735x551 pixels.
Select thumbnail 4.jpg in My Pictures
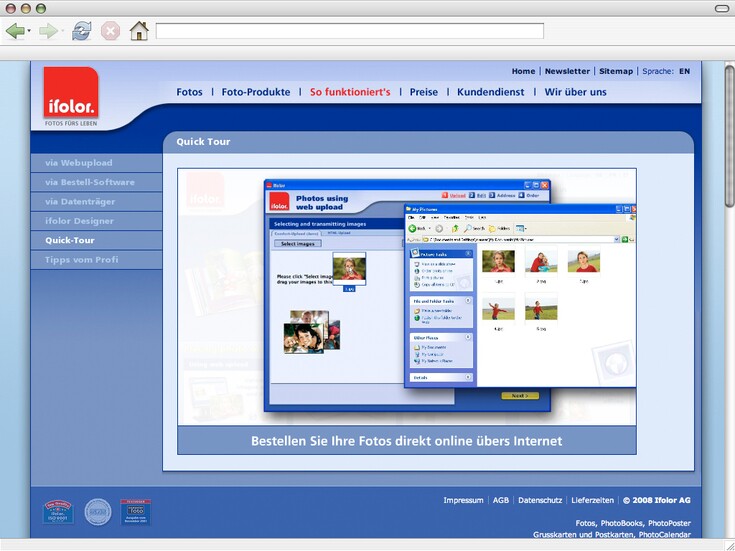coord(498,309)
